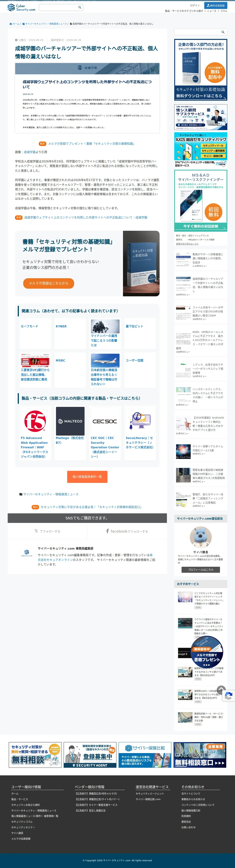Open the 成城学園 source link after 画像
The width and height of the screenshot is (235, 868).
[29, 152]
